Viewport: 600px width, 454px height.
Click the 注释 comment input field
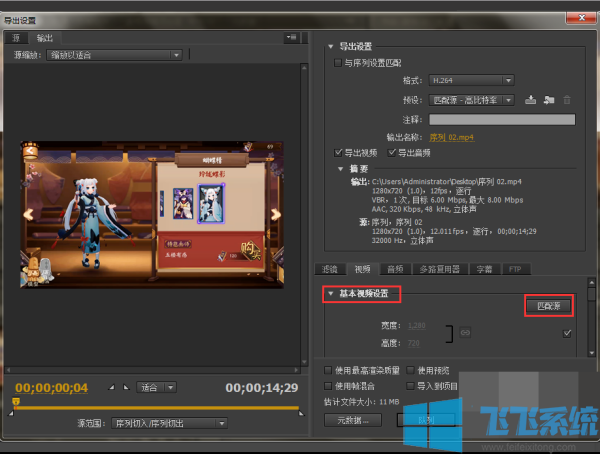point(501,119)
